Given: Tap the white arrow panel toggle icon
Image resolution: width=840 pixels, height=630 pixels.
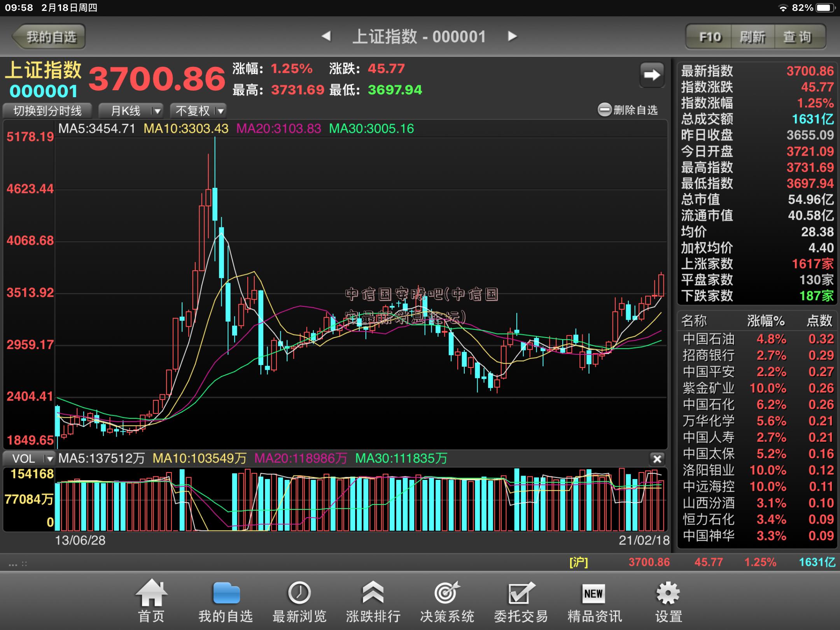Looking at the screenshot, I should (652, 75).
